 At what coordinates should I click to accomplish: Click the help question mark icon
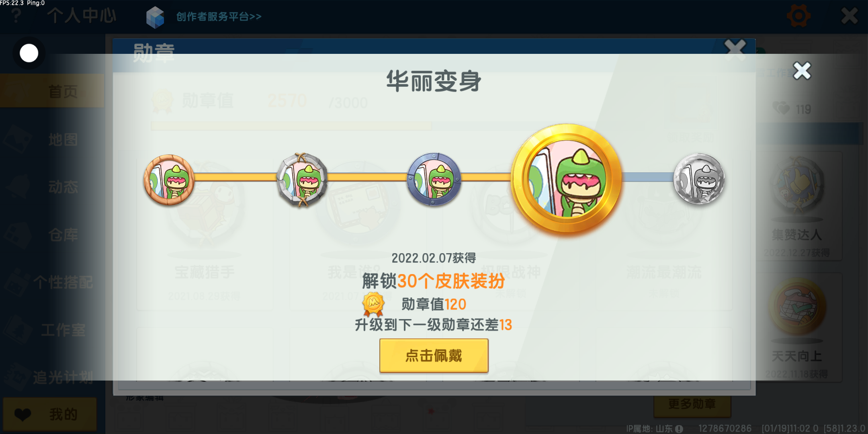tap(16, 15)
